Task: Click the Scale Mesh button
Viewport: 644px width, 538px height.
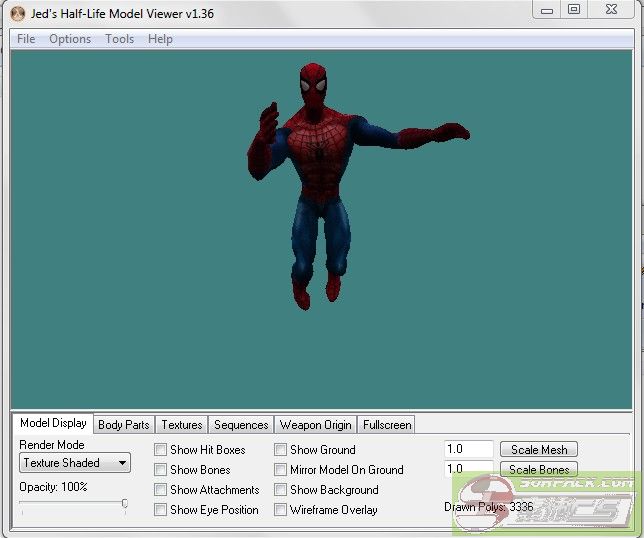Action: pos(539,450)
